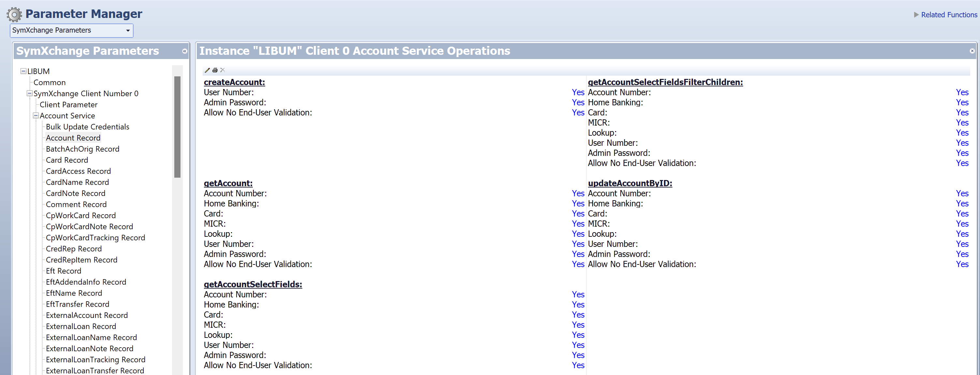This screenshot has width=980, height=375.
Task: Collapse the Account Service tree node
Action: pyautogui.click(x=36, y=115)
